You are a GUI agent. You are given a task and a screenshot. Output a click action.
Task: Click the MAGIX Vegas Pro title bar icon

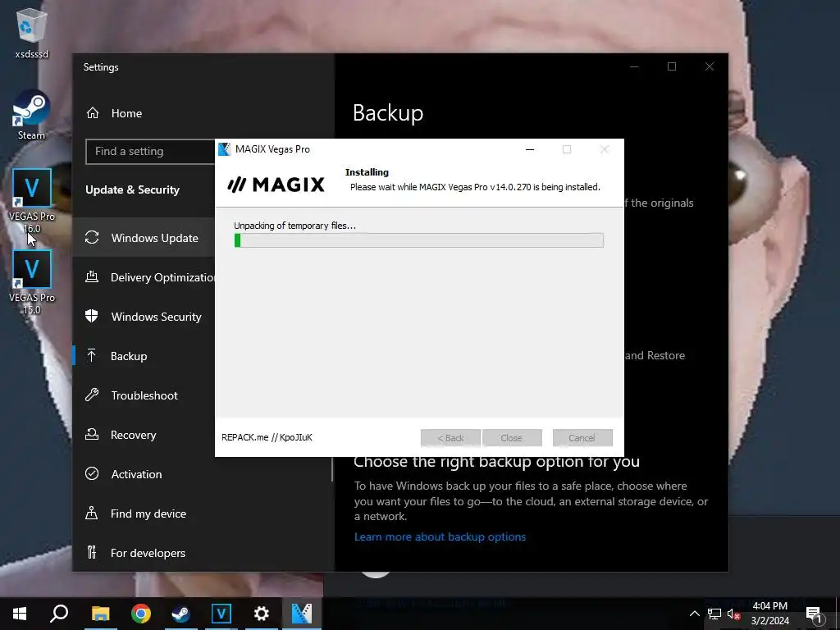[x=225, y=149]
